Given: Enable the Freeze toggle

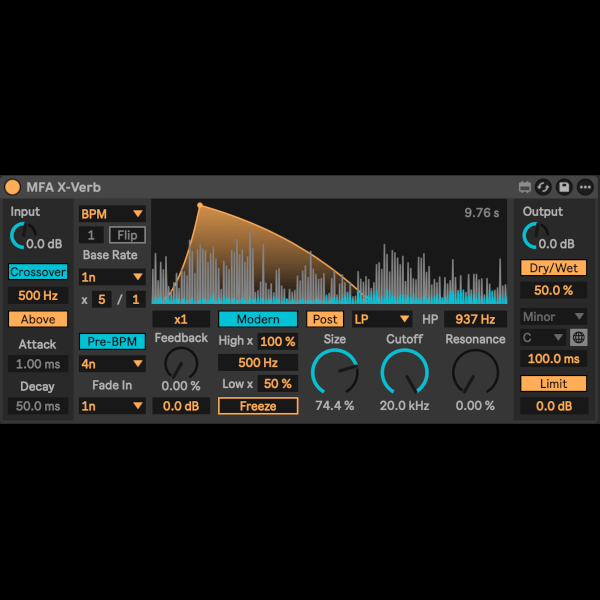Looking at the screenshot, I should pyautogui.click(x=258, y=406).
